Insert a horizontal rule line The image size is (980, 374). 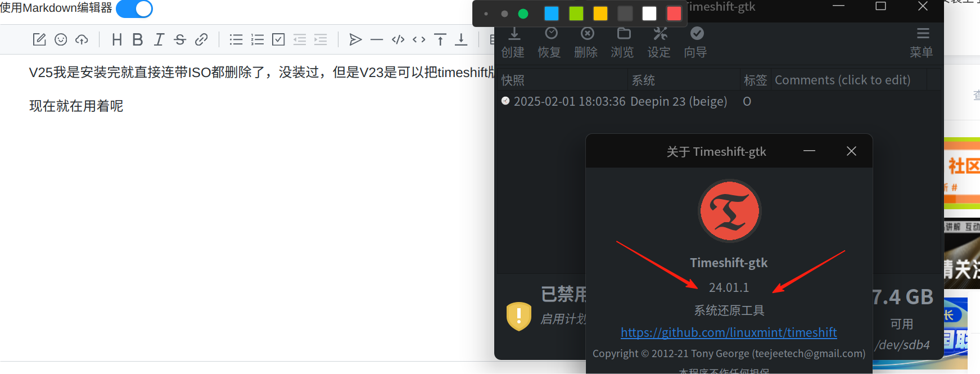click(377, 39)
